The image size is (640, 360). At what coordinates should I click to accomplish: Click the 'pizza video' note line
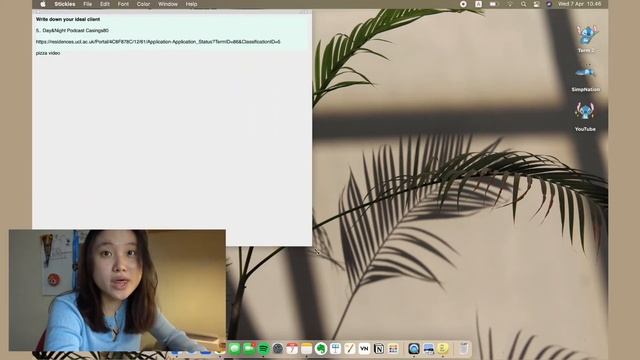tap(48, 53)
